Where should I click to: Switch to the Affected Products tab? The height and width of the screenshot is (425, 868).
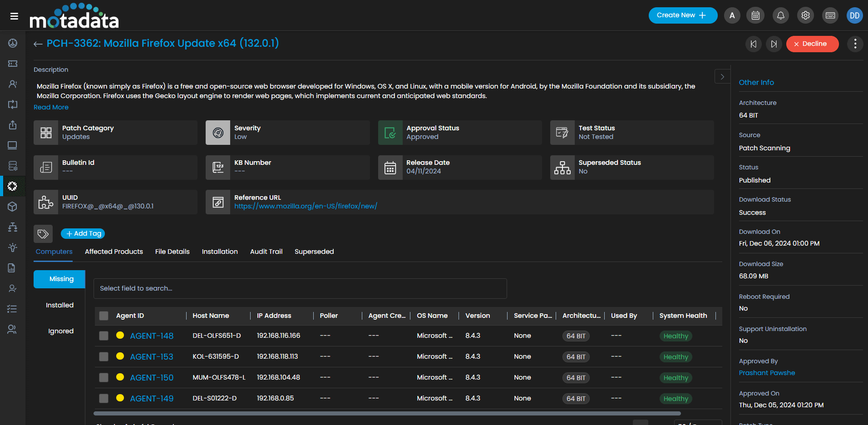(x=114, y=252)
